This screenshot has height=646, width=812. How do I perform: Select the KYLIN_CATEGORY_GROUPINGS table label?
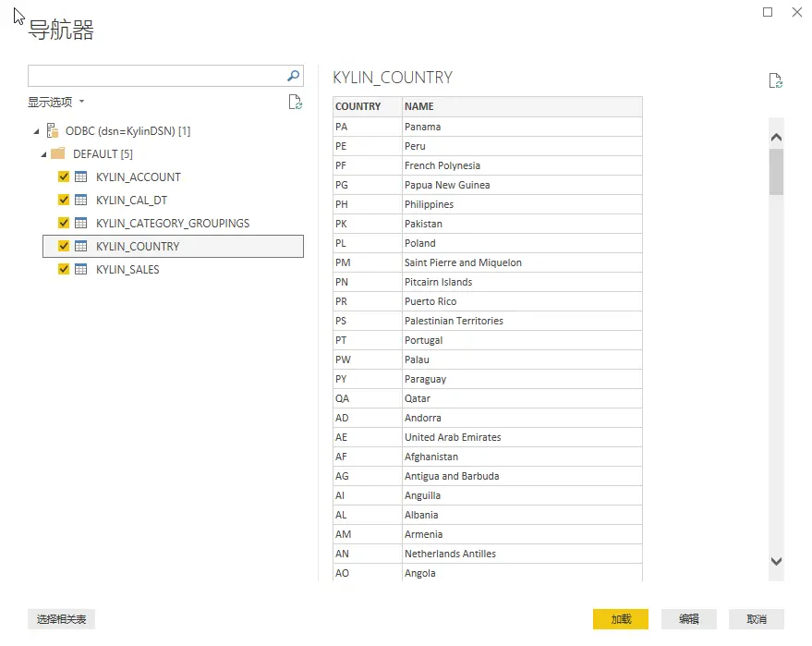pyautogui.click(x=173, y=224)
